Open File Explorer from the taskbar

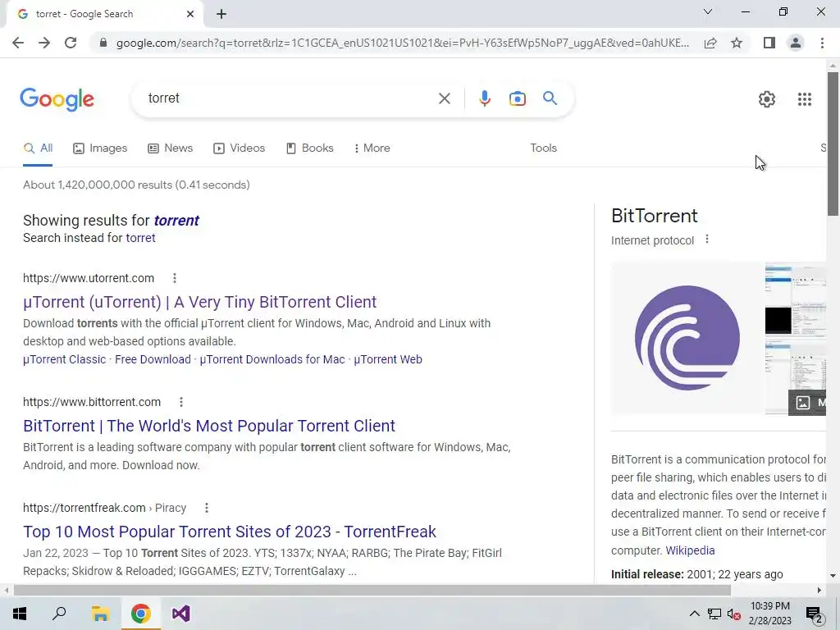(x=100, y=614)
